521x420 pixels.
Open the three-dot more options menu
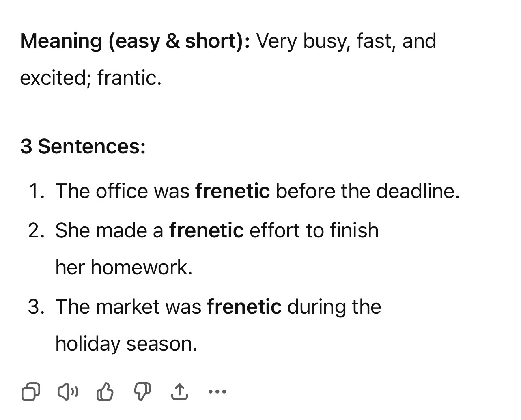(x=217, y=392)
